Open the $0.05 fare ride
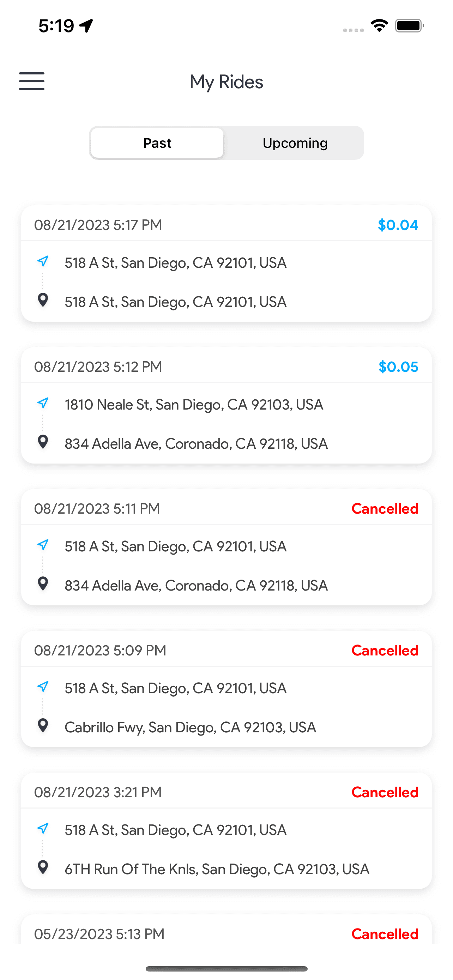453x980 pixels. (398, 367)
